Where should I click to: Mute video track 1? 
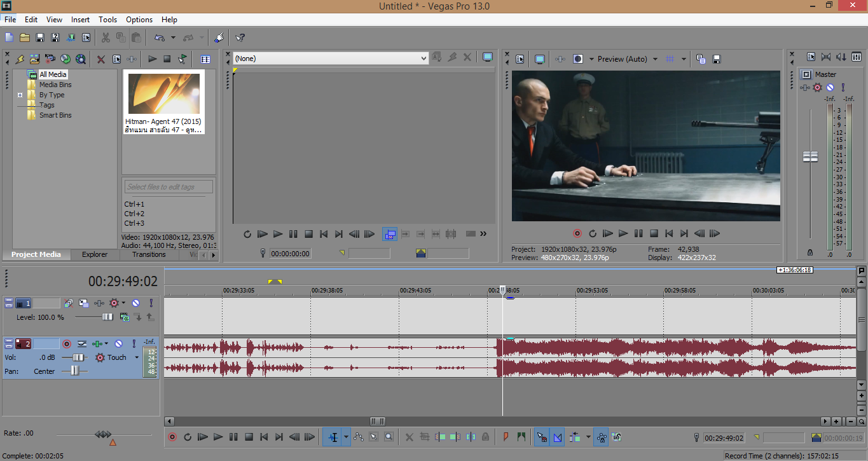coord(135,303)
